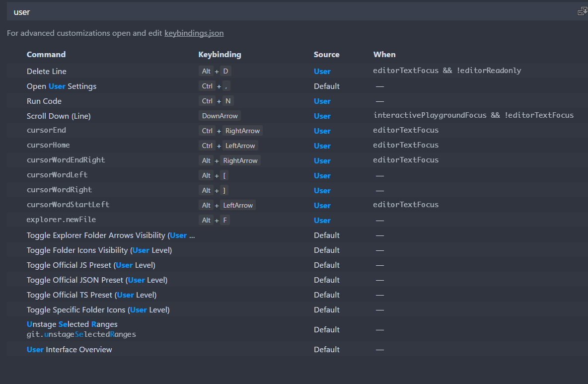Click the Keybinding column header

pyautogui.click(x=220, y=54)
